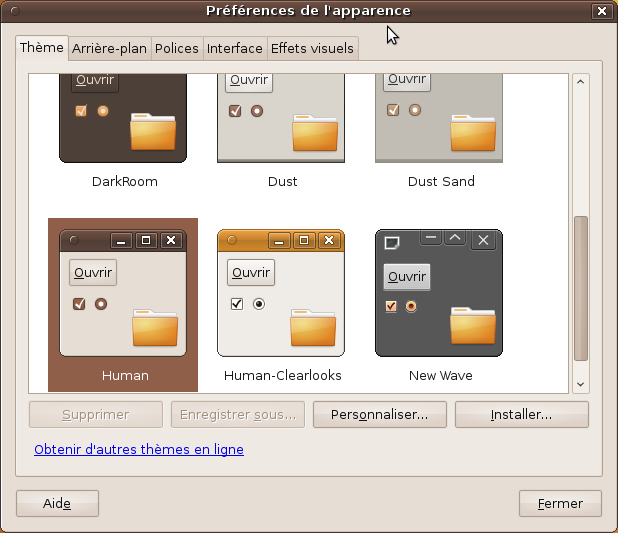The image size is (618, 533).
Task: Click the folder icon in DarkRoom preview
Action: pos(152,131)
